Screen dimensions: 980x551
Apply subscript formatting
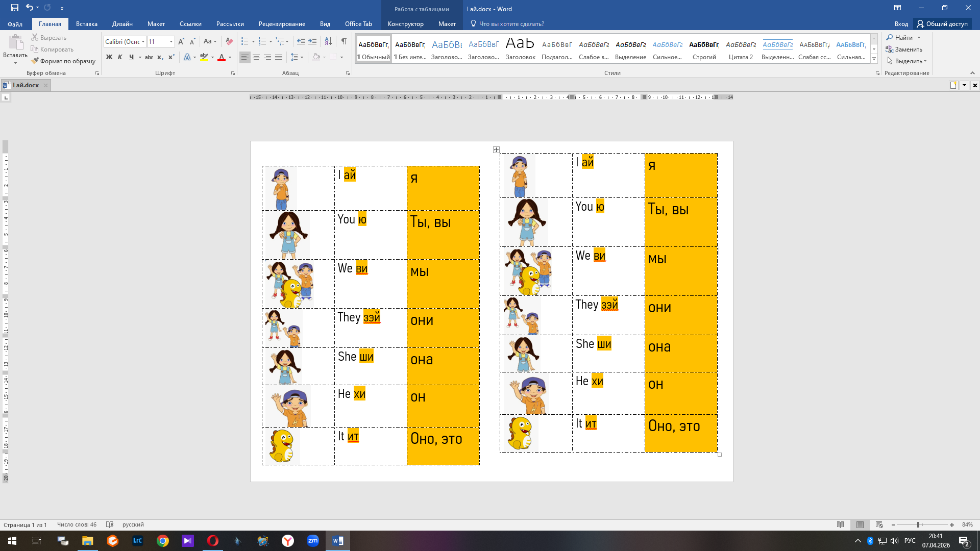tap(160, 58)
